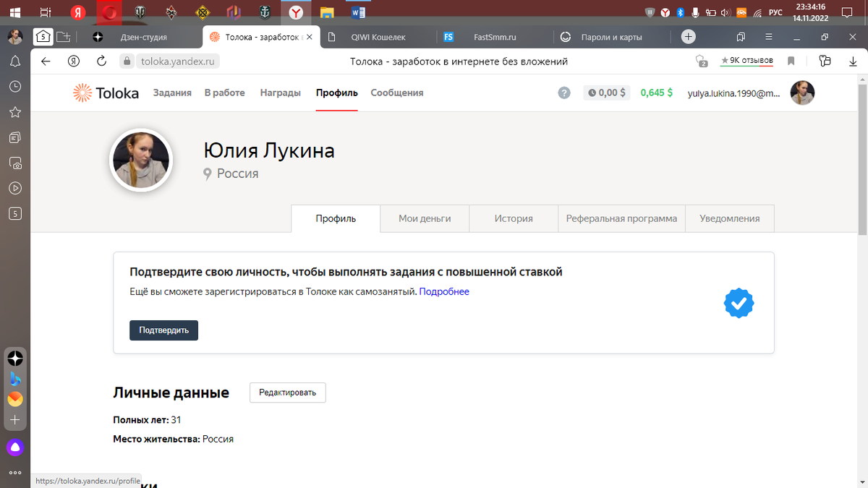This screenshot has width=868, height=488.
Task: Open the tab groups house icon with 5
Action: click(x=43, y=36)
